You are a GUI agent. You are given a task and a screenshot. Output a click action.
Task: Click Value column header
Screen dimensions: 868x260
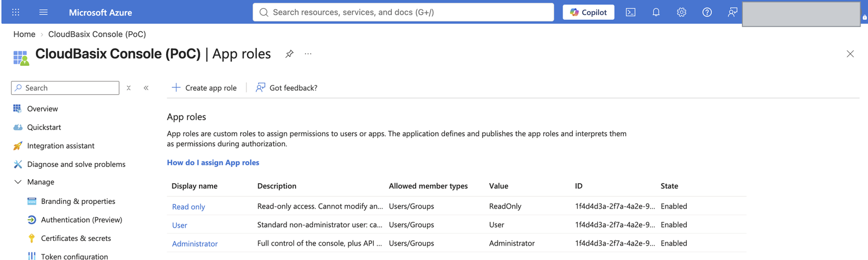click(x=499, y=186)
